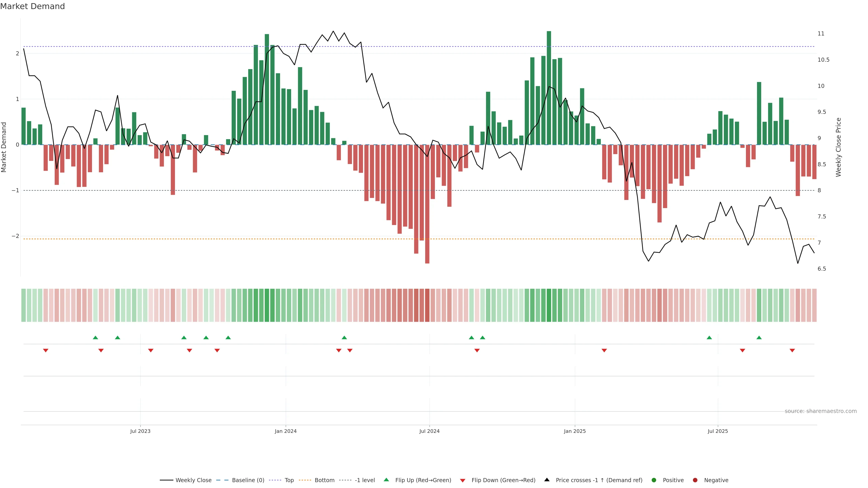Click the red Flip Down legend triangle
This screenshot has height=488, width=868.
[462, 480]
